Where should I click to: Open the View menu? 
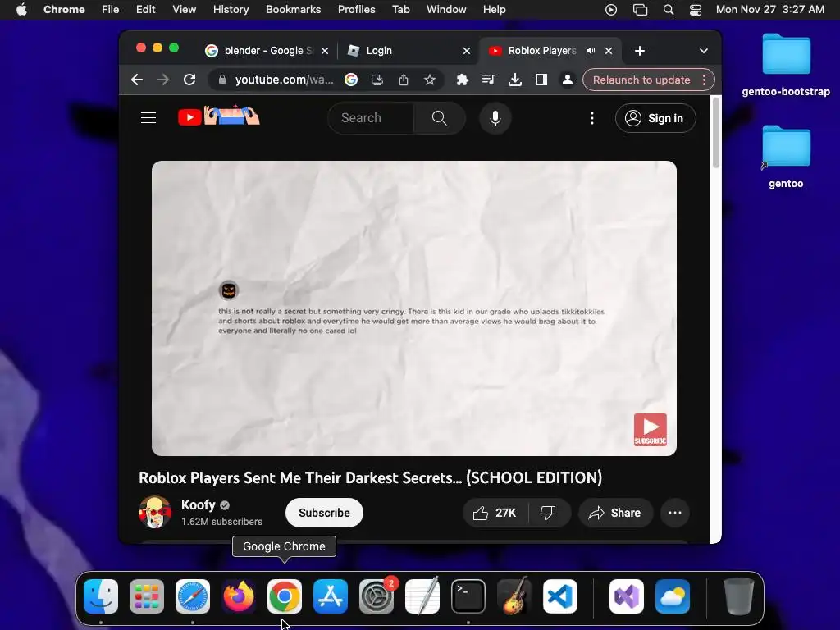point(184,10)
